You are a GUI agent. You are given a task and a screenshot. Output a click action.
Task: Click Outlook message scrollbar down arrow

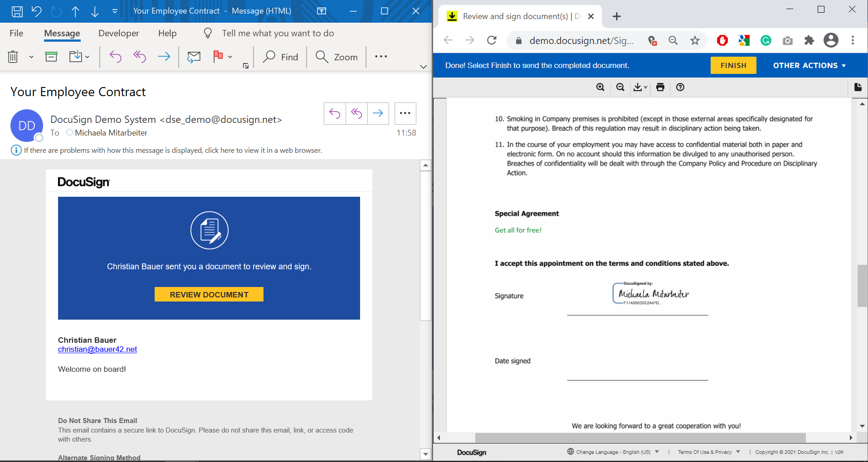pos(425,454)
